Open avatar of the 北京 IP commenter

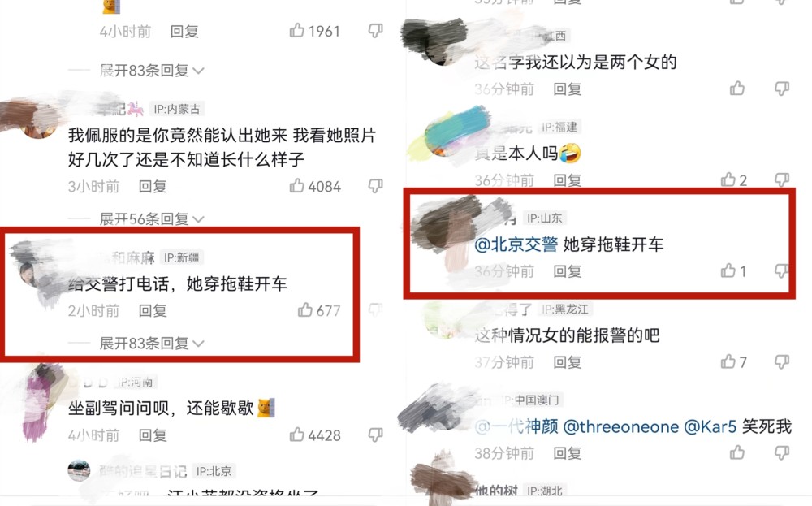click(x=79, y=470)
